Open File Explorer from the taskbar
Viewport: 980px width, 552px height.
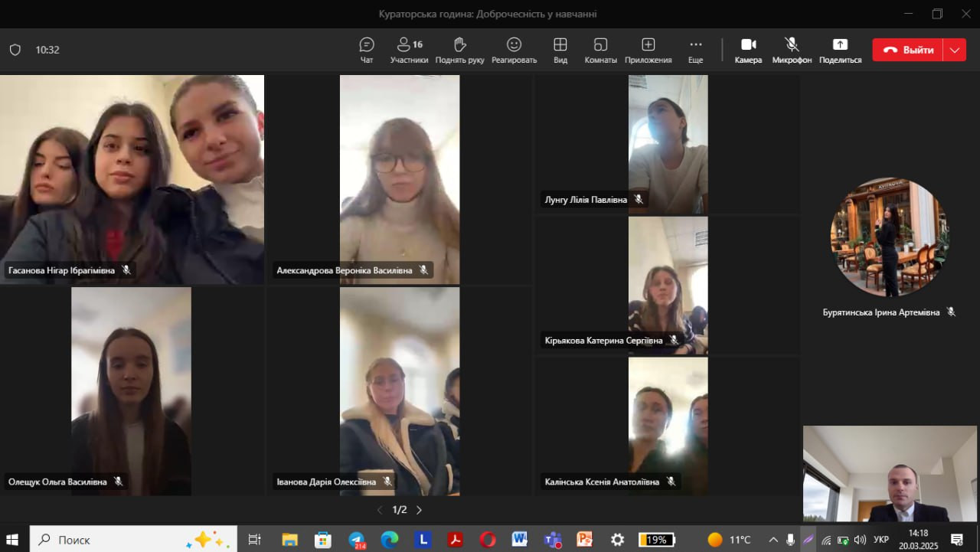pyautogui.click(x=289, y=540)
